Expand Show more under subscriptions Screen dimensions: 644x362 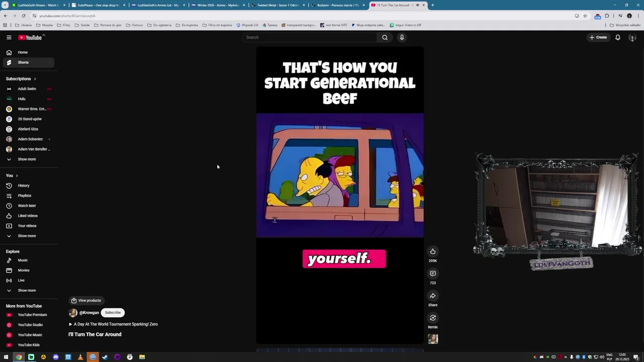coord(29,159)
